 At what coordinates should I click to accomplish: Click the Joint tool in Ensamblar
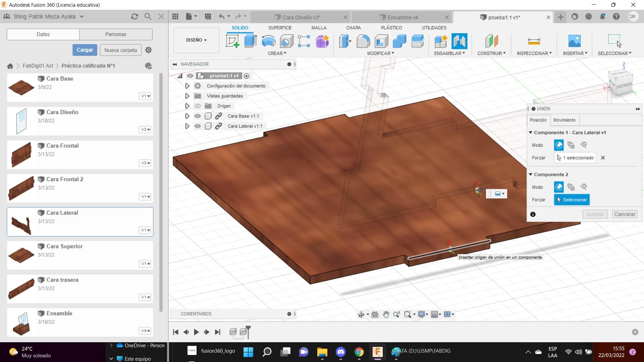[459, 41]
